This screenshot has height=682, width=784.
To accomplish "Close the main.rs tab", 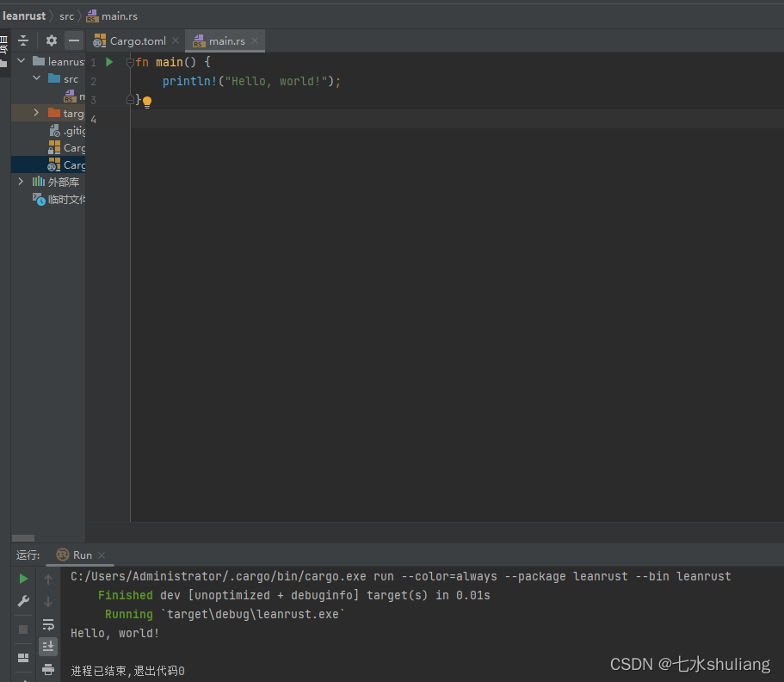I will pos(255,40).
